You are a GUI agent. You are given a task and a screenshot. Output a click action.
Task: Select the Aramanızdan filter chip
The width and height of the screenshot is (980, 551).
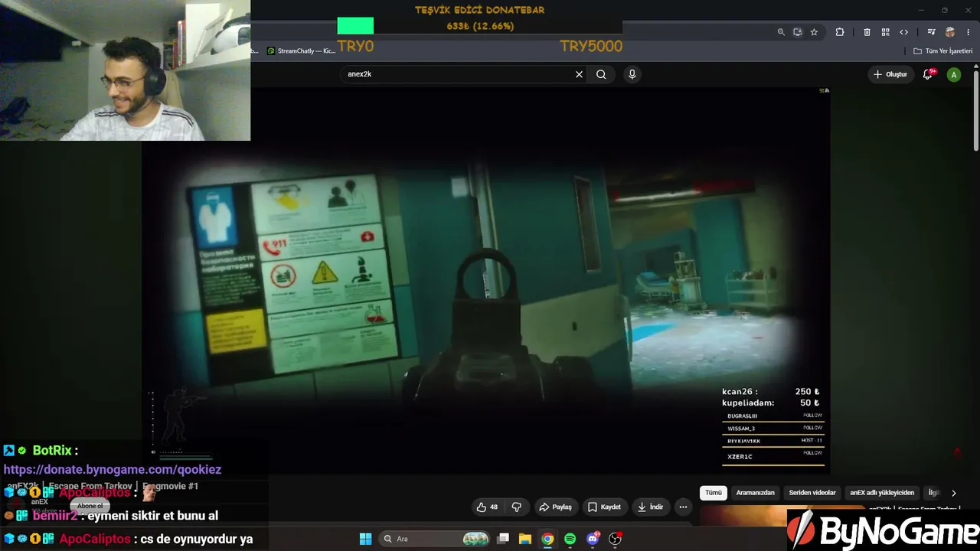[756, 493]
